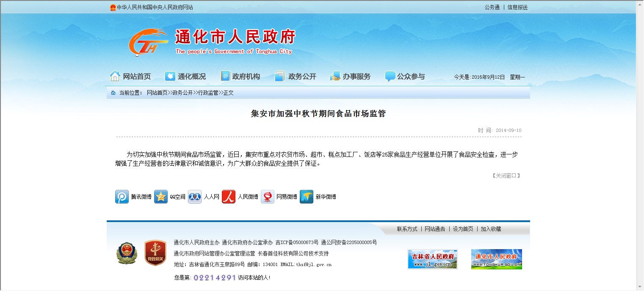This screenshot has width=644, height=291.
Task: Click the 网易微博 share icon
Action: 268,197
